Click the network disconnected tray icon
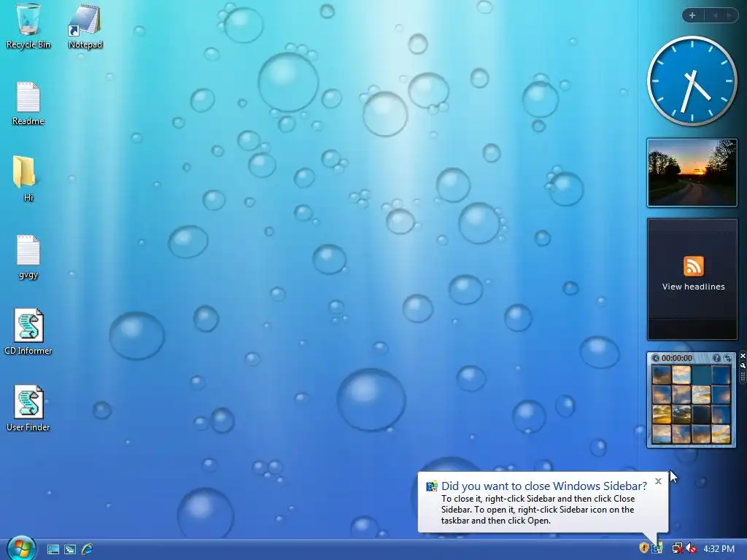This screenshot has height=560, width=747. tap(677, 548)
